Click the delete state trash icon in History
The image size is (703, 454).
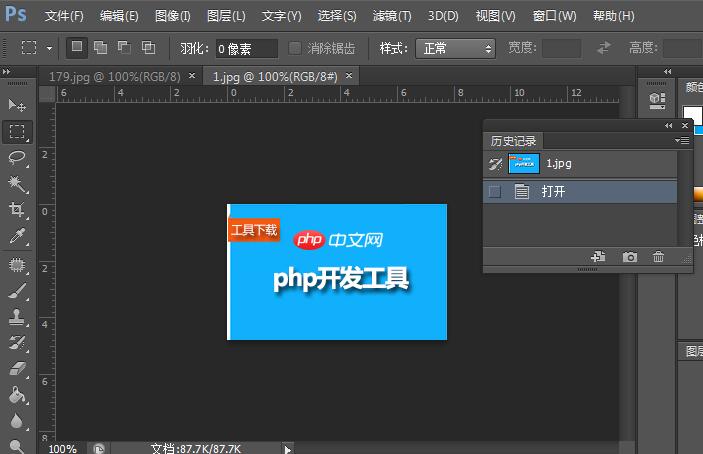pos(658,257)
